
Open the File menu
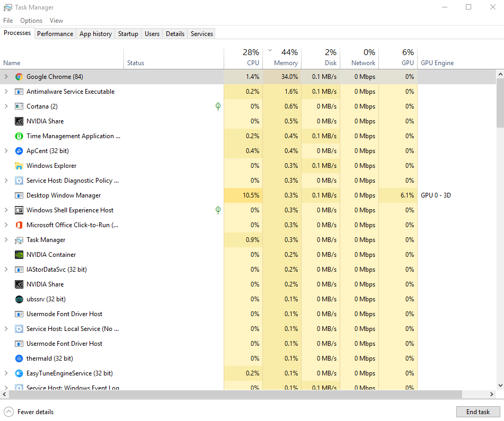click(8, 21)
